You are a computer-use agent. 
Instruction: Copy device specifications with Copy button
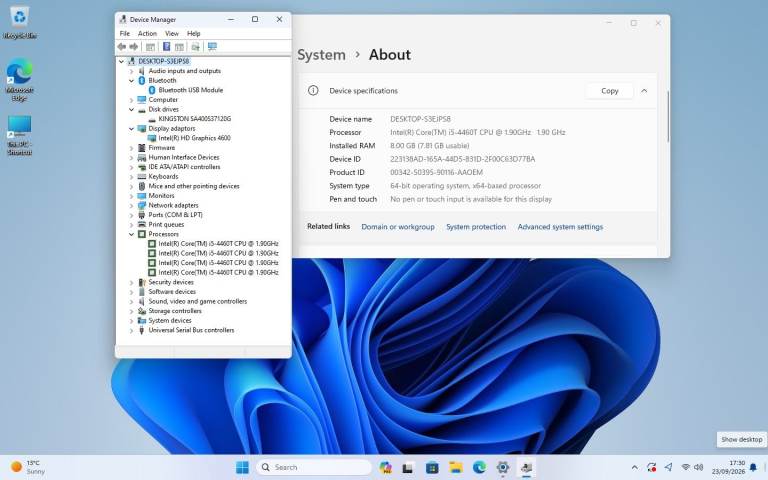pos(609,91)
